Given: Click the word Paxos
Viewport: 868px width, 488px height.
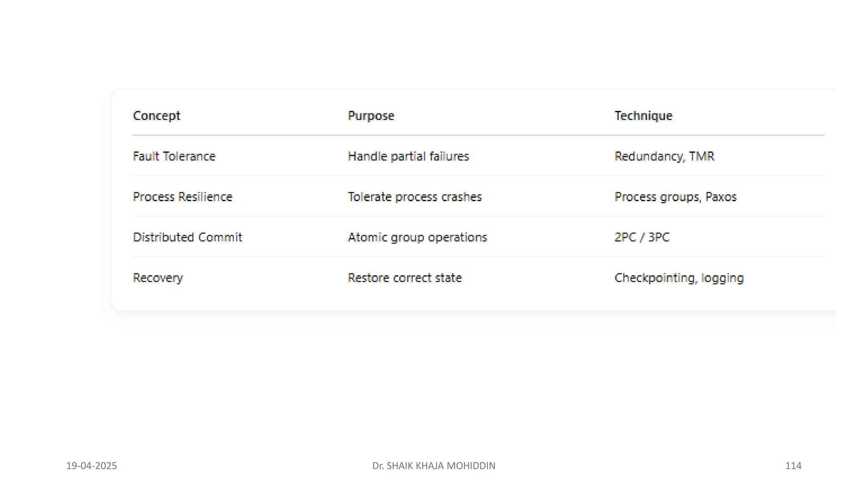Looking at the screenshot, I should [721, 197].
